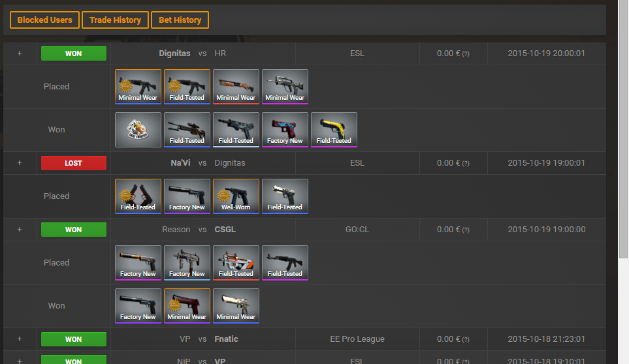Click the date 2015-10-19 19:00:01

546,163
